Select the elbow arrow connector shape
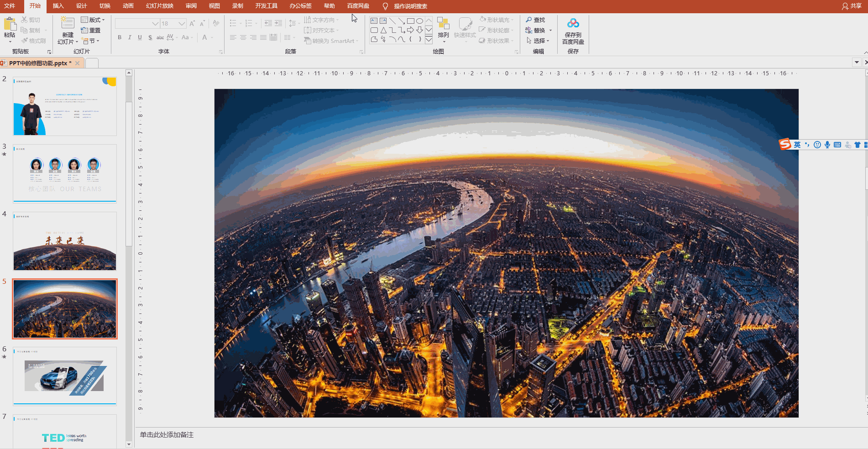 pyautogui.click(x=401, y=30)
